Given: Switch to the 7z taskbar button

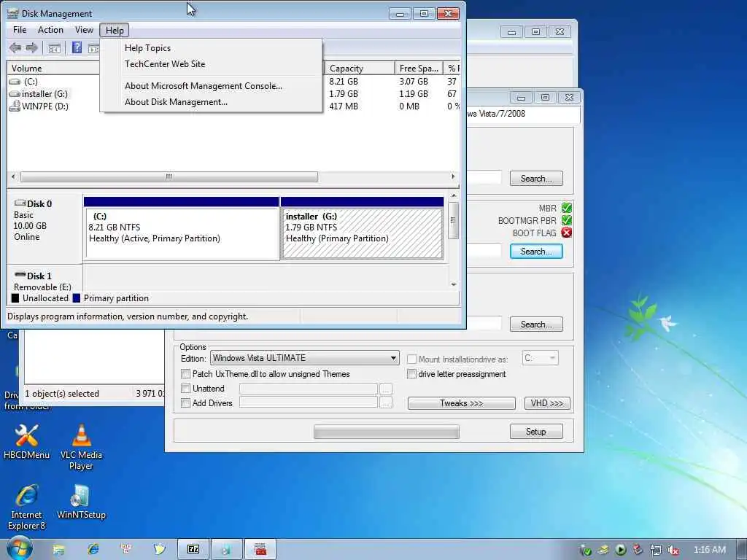Looking at the screenshot, I should pyautogui.click(x=193, y=550).
